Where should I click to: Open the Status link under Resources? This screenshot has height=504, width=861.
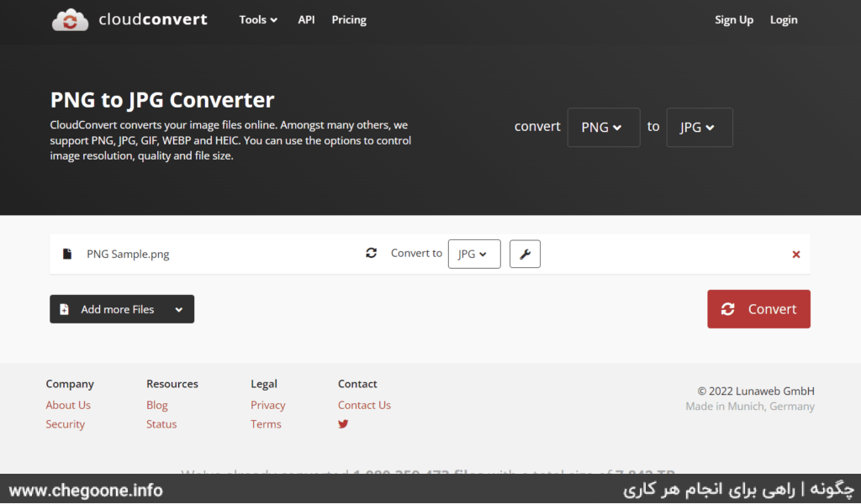[161, 424]
